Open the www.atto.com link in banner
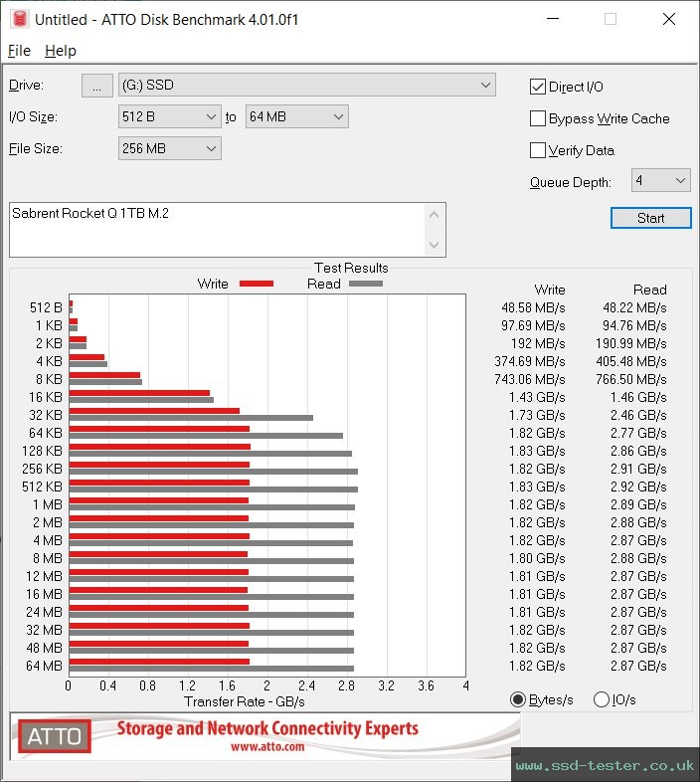The height and width of the screenshot is (782, 700). coord(267,746)
